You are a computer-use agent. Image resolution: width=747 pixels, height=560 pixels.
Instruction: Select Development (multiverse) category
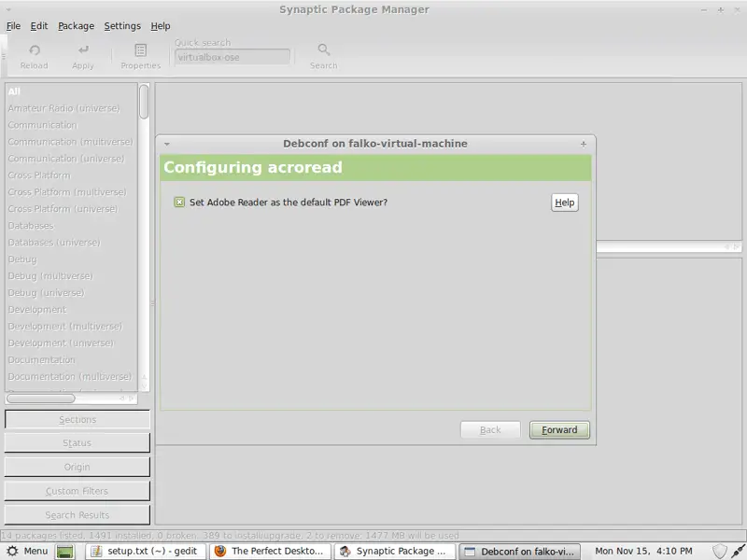[x=72, y=327]
